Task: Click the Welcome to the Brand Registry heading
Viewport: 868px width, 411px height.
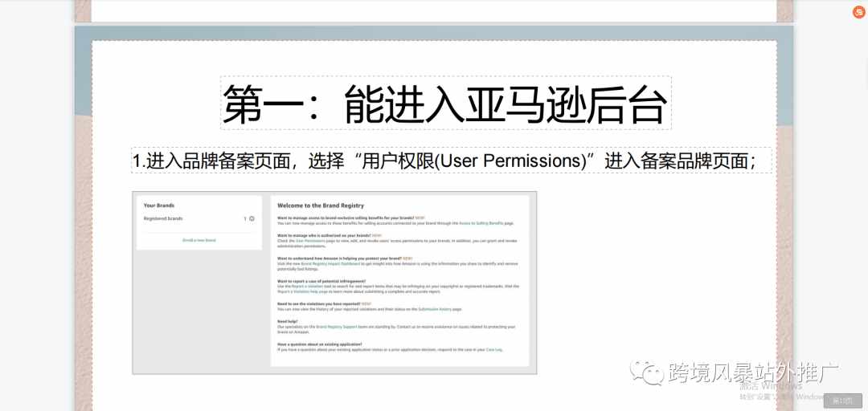Action: pos(321,205)
